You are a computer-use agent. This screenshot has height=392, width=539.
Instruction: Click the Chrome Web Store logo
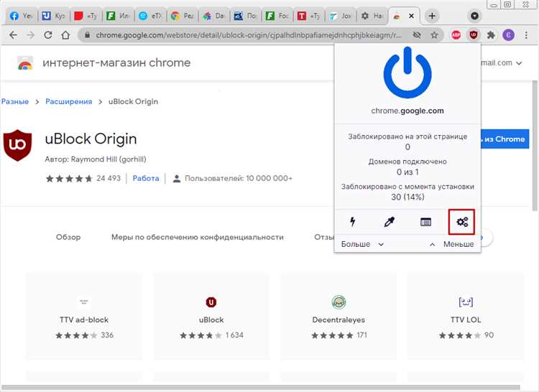point(24,63)
